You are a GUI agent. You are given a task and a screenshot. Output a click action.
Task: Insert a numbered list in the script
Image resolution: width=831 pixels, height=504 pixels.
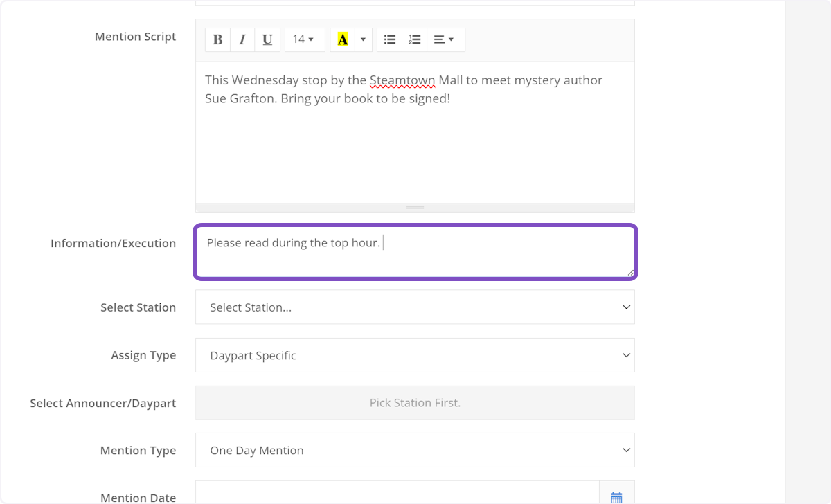click(414, 39)
